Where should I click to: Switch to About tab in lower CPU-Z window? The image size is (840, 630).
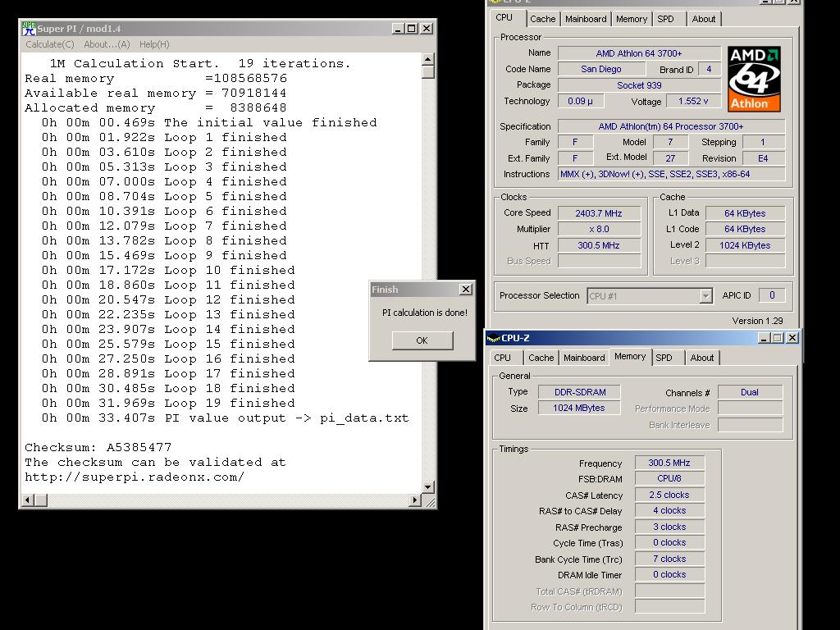pyautogui.click(x=702, y=358)
